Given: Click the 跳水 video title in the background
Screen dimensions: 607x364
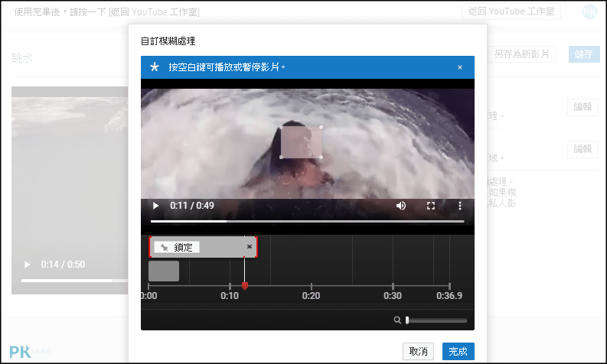Looking at the screenshot, I should [x=22, y=58].
